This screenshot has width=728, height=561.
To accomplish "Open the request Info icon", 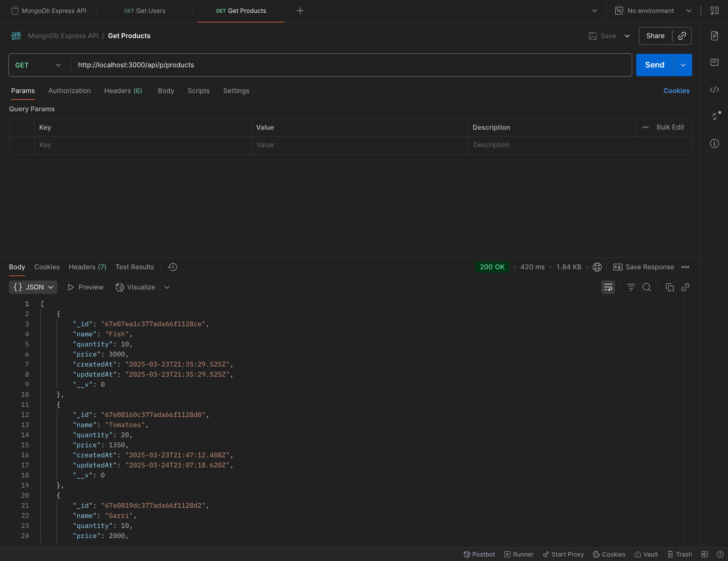I will 714,143.
